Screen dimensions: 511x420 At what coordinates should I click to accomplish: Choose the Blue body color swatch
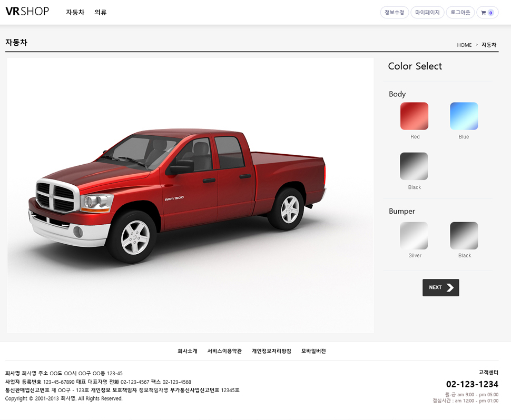tap(464, 116)
